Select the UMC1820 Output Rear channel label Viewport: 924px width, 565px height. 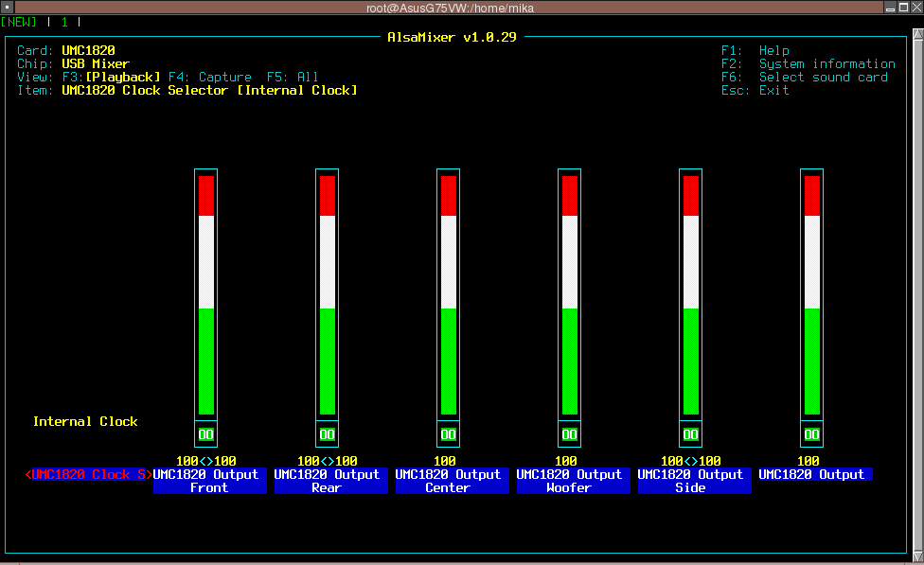point(331,481)
